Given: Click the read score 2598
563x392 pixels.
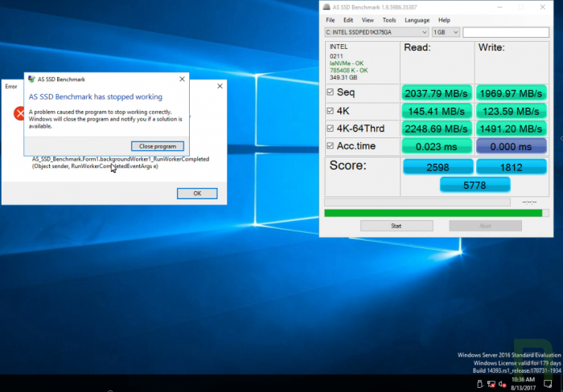Looking at the screenshot, I should tap(438, 167).
